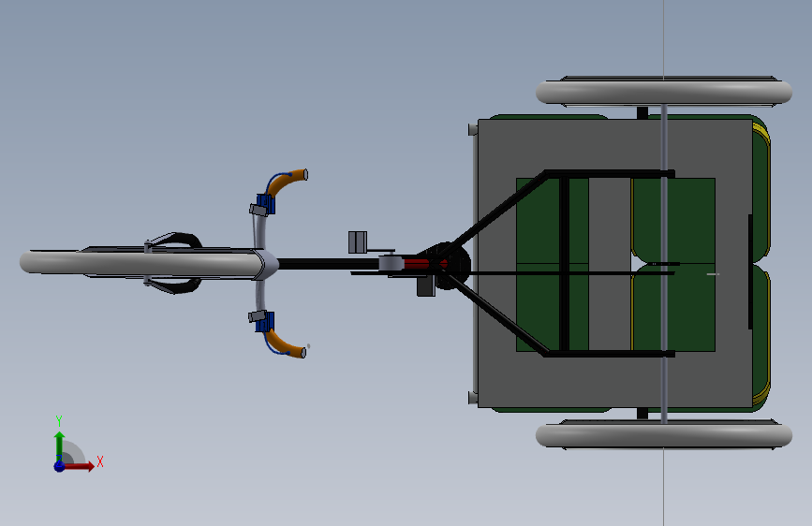This screenshot has height=526, width=812.
Task: Select the lower orange handlebar grip
Action: pos(288,344)
